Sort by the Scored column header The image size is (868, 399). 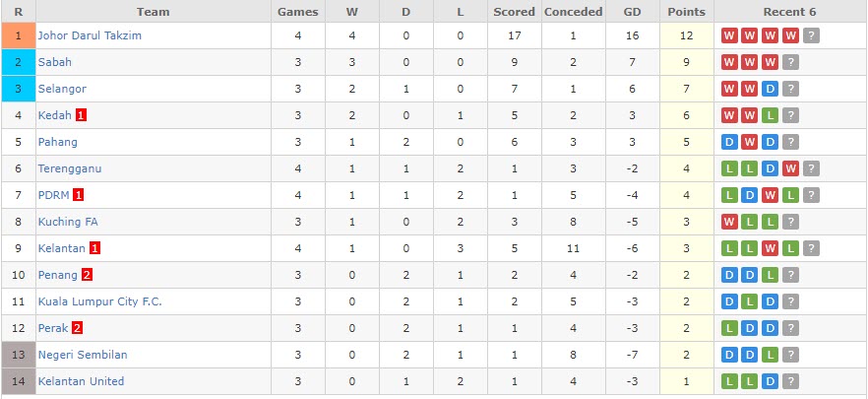[x=515, y=12]
